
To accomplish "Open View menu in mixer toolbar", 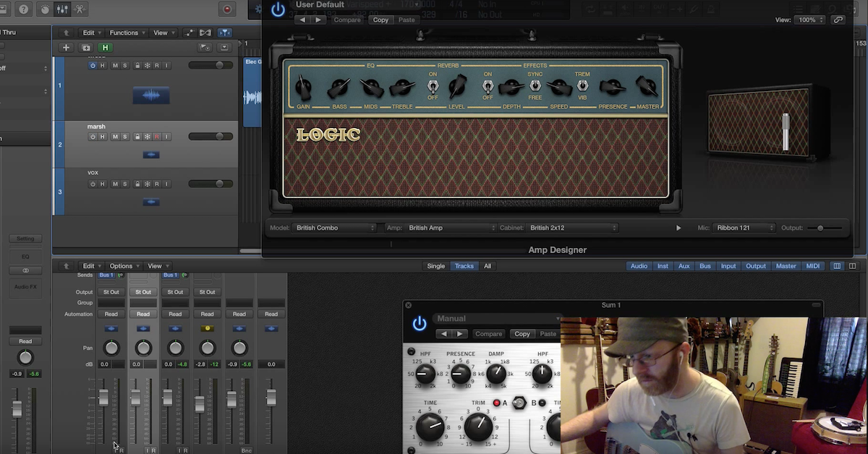I will pos(157,266).
